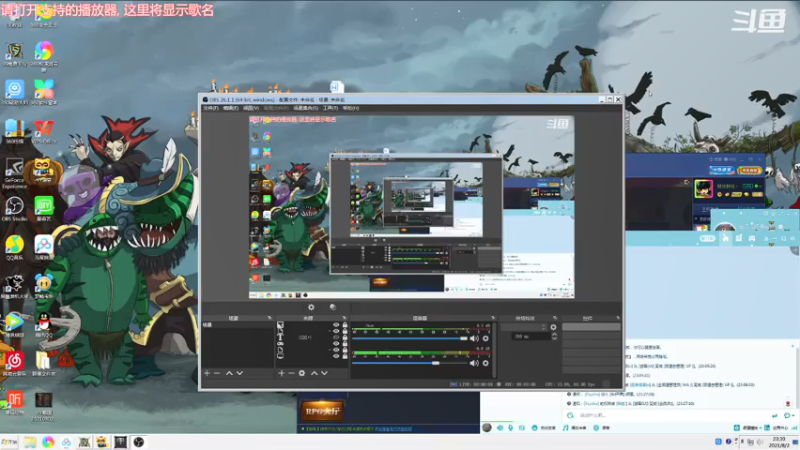Open the Edit (编辑) menu in OBS

pos(231,108)
